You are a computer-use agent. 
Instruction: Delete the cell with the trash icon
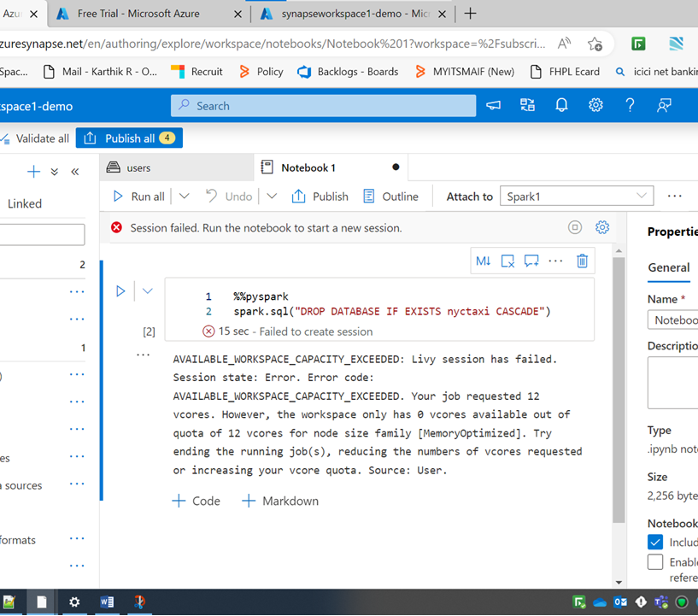click(x=582, y=261)
